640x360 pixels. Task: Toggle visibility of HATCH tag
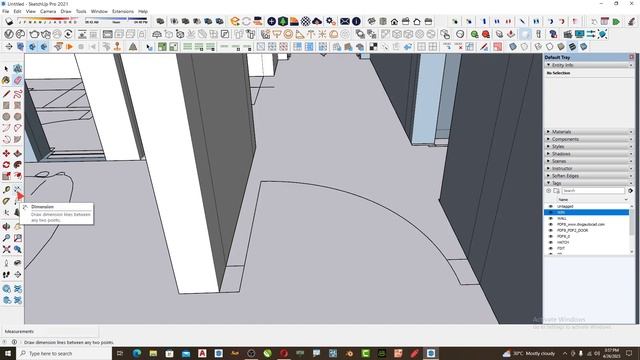[x=551, y=242]
